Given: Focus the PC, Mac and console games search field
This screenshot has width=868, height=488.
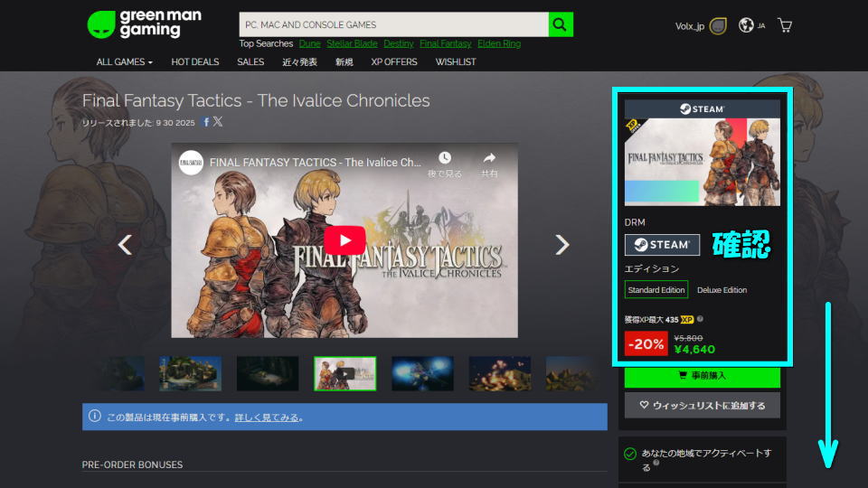Looking at the screenshot, I should (x=393, y=24).
